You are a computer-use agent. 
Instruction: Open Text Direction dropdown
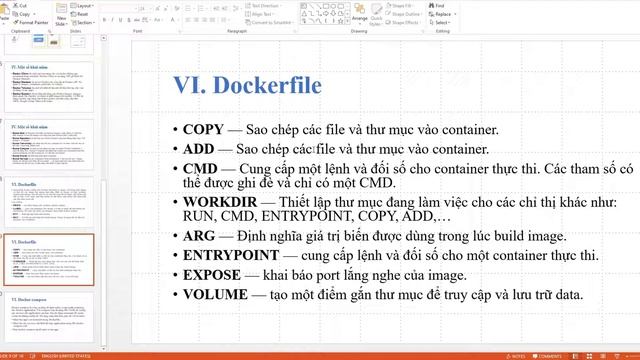[263, 6]
